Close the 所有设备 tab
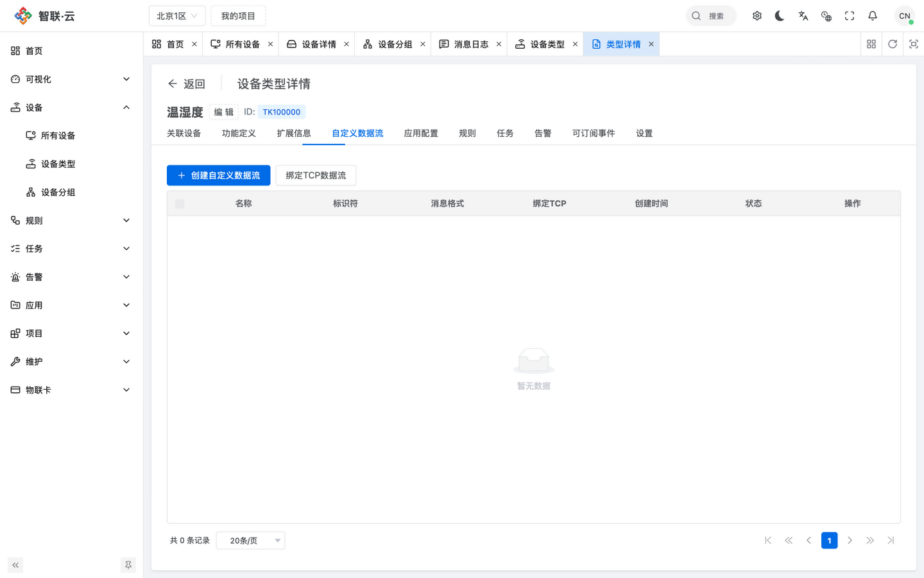 (270, 44)
